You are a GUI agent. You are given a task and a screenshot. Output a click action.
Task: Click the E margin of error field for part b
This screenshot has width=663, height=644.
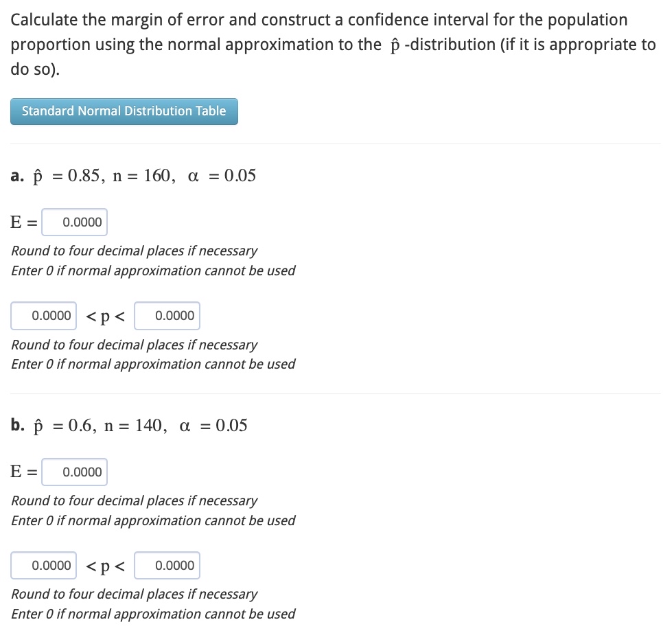coord(74,472)
